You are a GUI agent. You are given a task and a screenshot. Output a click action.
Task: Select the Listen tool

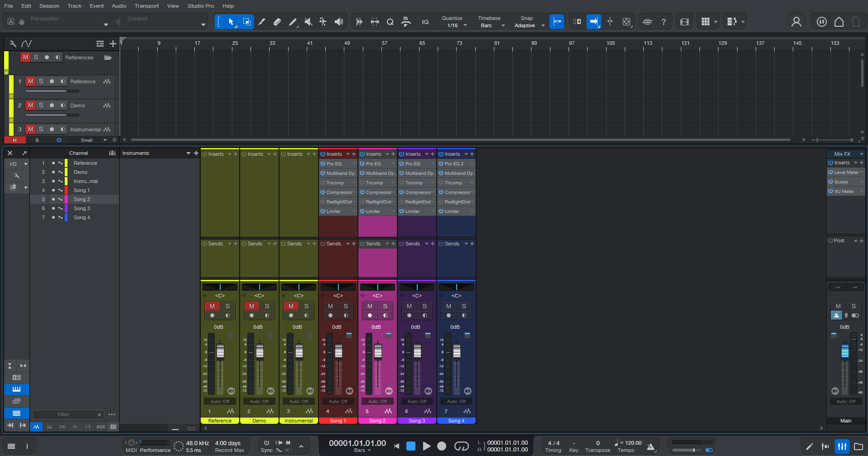tap(338, 21)
